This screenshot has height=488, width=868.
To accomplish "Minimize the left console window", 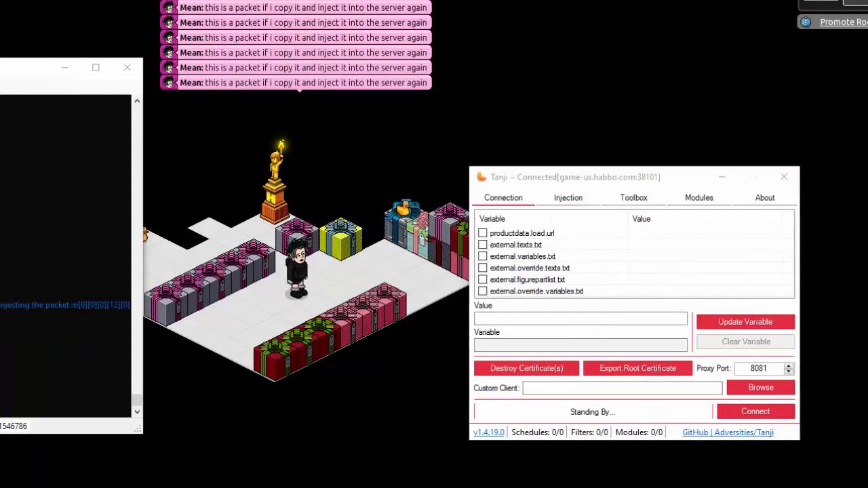I will [x=64, y=67].
